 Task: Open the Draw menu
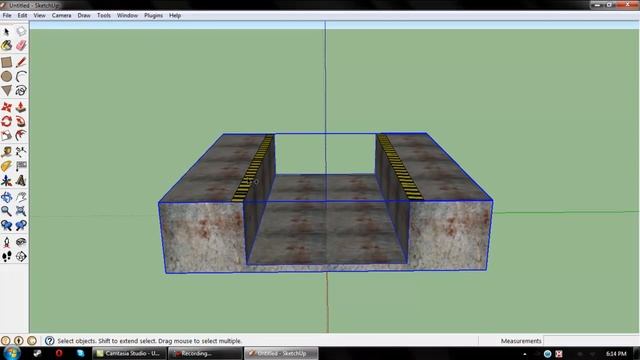[x=84, y=16]
